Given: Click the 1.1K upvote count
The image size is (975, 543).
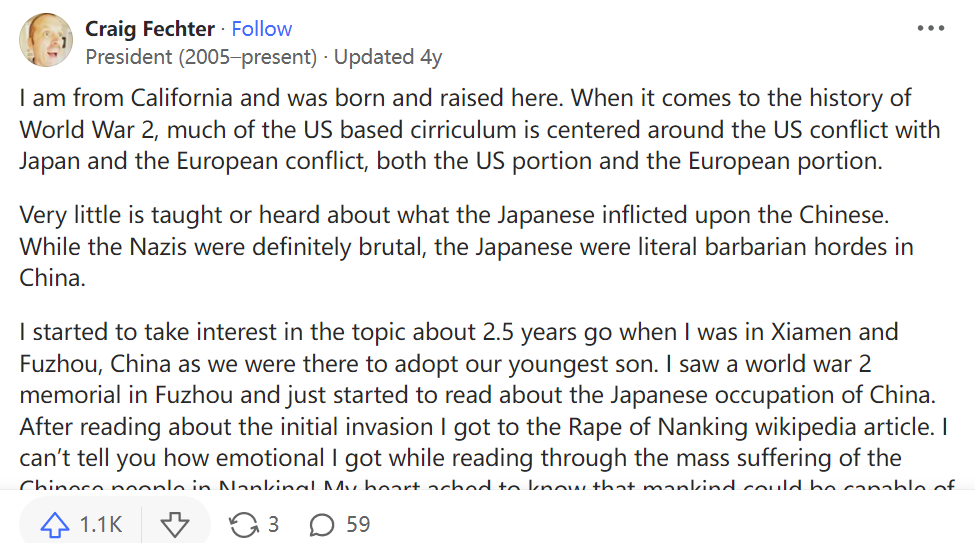Looking at the screenshot, I should 101,524.
